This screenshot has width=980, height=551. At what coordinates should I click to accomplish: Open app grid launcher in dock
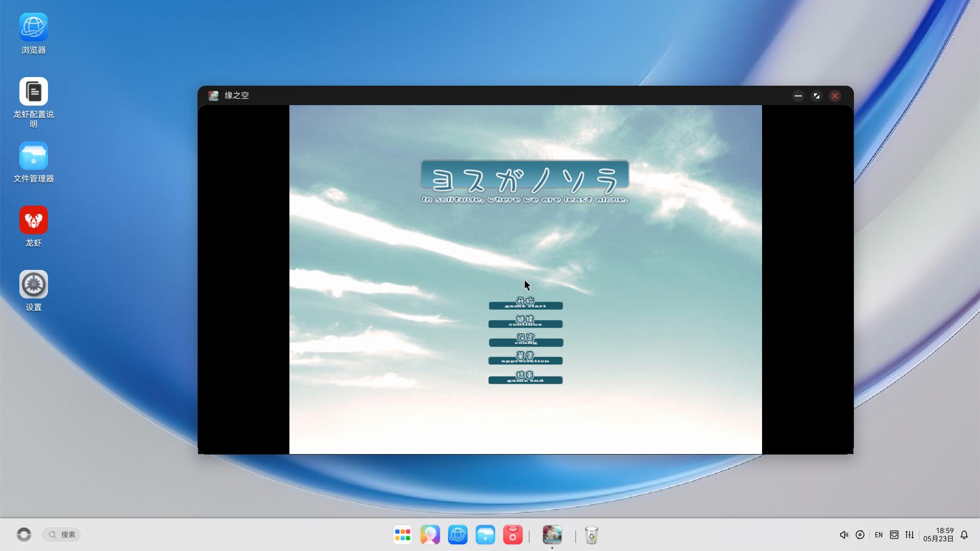coord(403,535)
